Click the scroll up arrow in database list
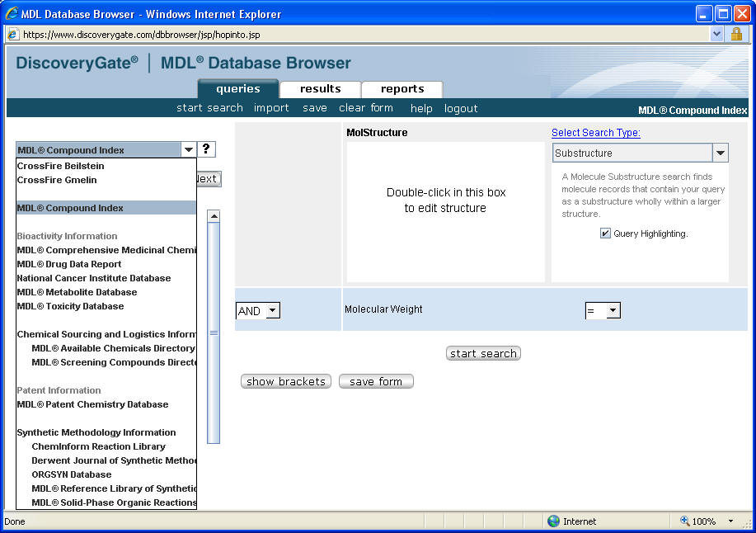This screenshot has width=756, height=533. point(214,216)
